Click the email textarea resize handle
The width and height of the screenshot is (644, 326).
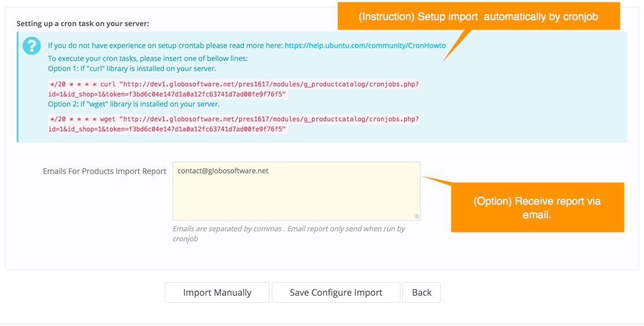coord(417,217)
